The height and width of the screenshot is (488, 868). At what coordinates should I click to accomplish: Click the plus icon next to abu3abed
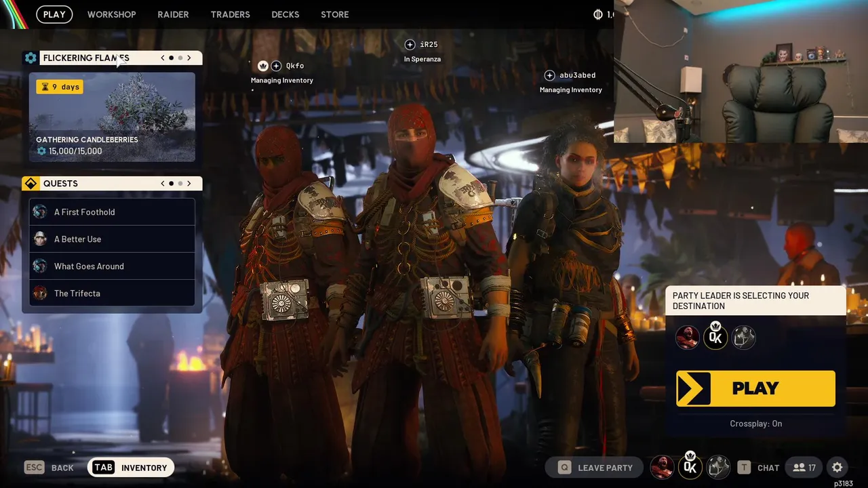(x=550, y=75)
